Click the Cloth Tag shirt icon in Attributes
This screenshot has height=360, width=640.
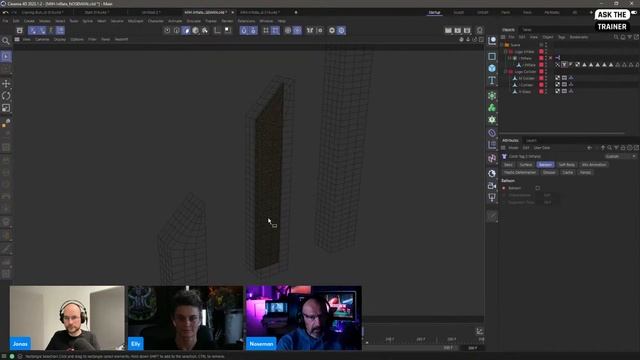(504, 156)
